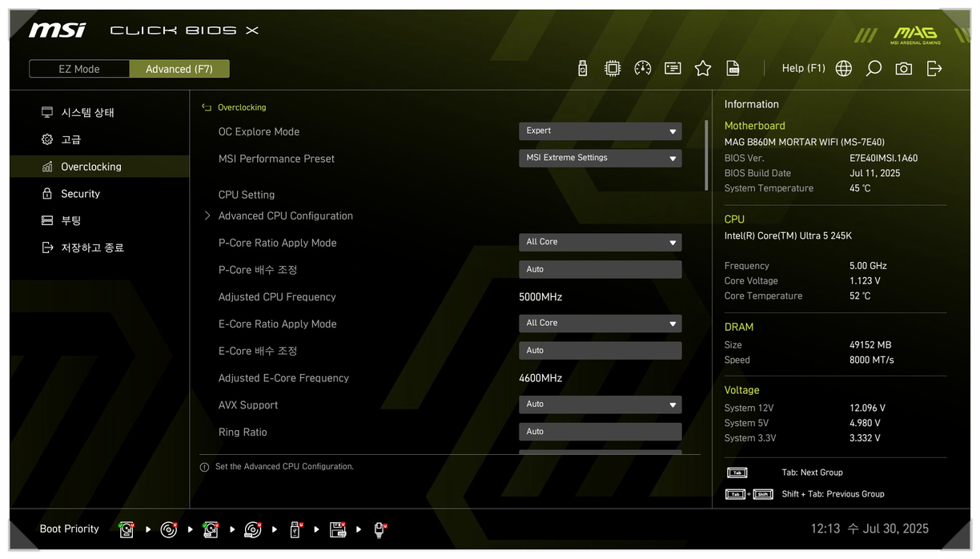The height and width of the screenshot is (559, 980).
Task: Click the CPU chip icon in toolbar
Action: [x=612, y=69]
